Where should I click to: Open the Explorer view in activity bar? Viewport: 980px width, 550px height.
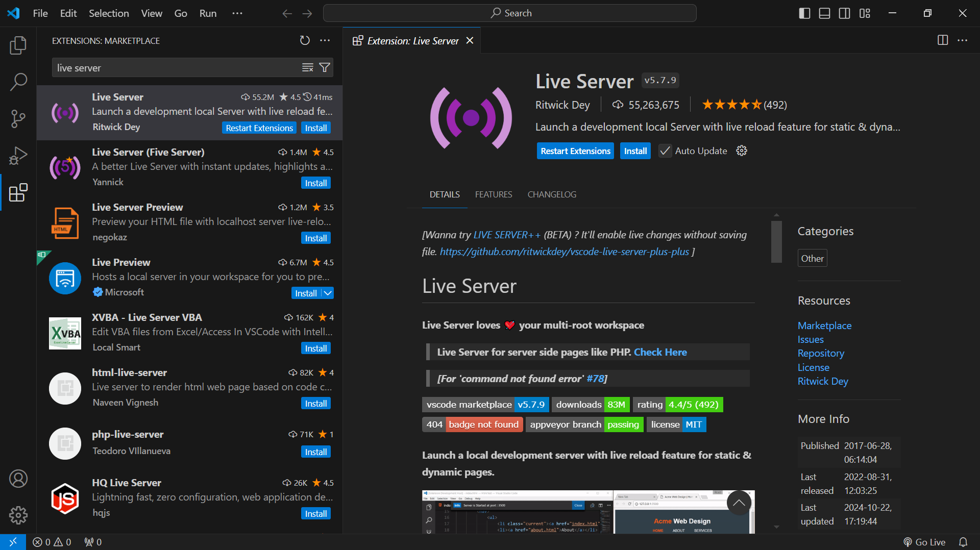pos(18,45)
